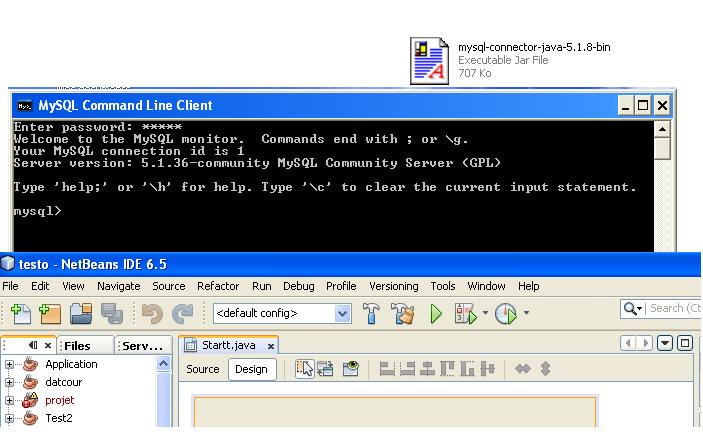Build the main project with the hammer icon
The image size is (703, 432).
tap(371, 313)
